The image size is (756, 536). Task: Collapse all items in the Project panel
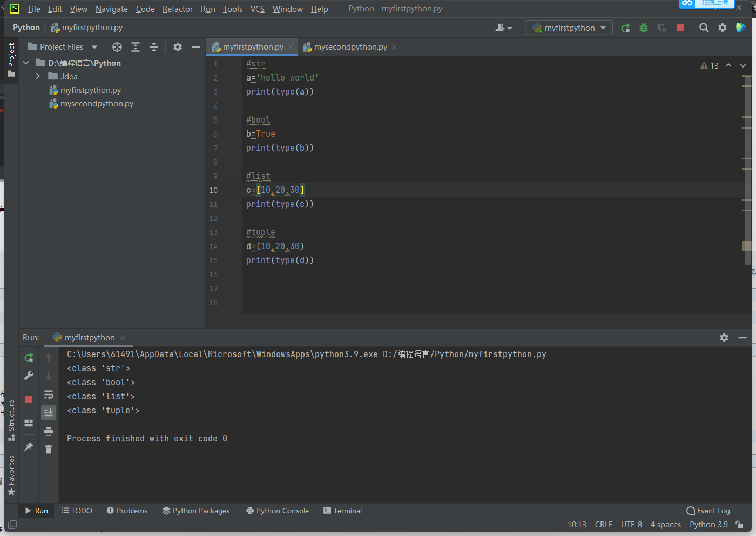click(154, 47)
